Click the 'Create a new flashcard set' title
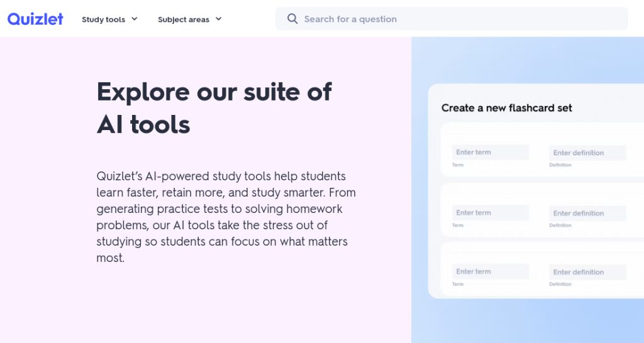 [506, 107]
